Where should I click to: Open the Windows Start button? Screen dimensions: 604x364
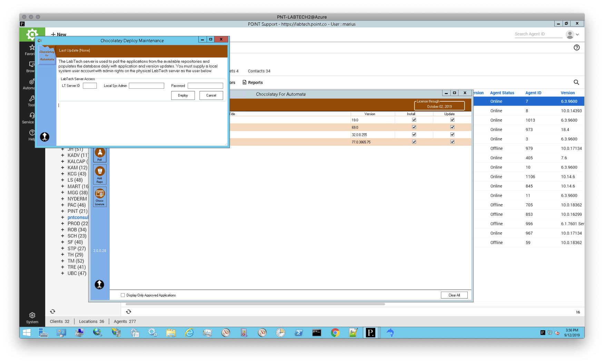coord(27,333)
